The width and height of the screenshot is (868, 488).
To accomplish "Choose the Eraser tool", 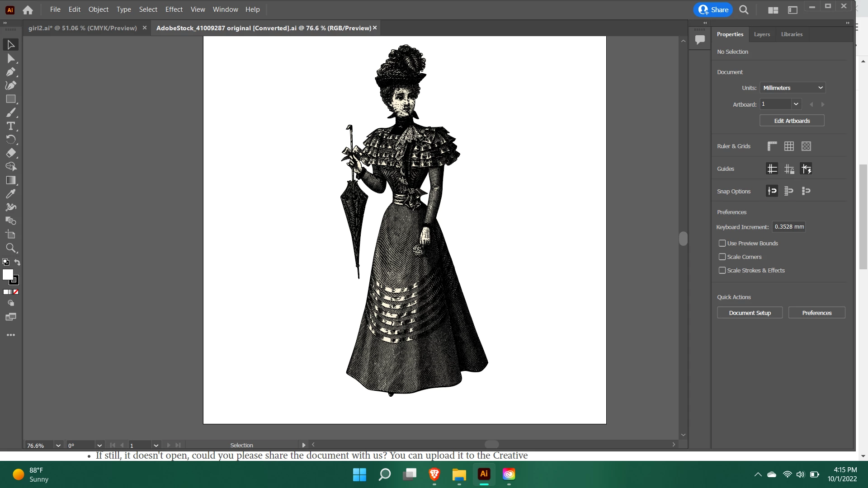I will pyautogui.click(x=11, y=153).
